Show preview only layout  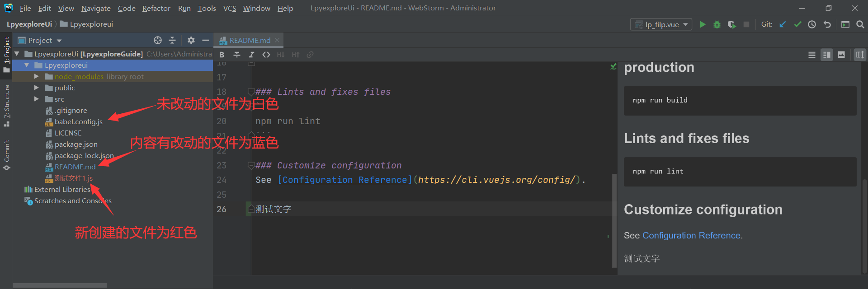click(841, 55)
